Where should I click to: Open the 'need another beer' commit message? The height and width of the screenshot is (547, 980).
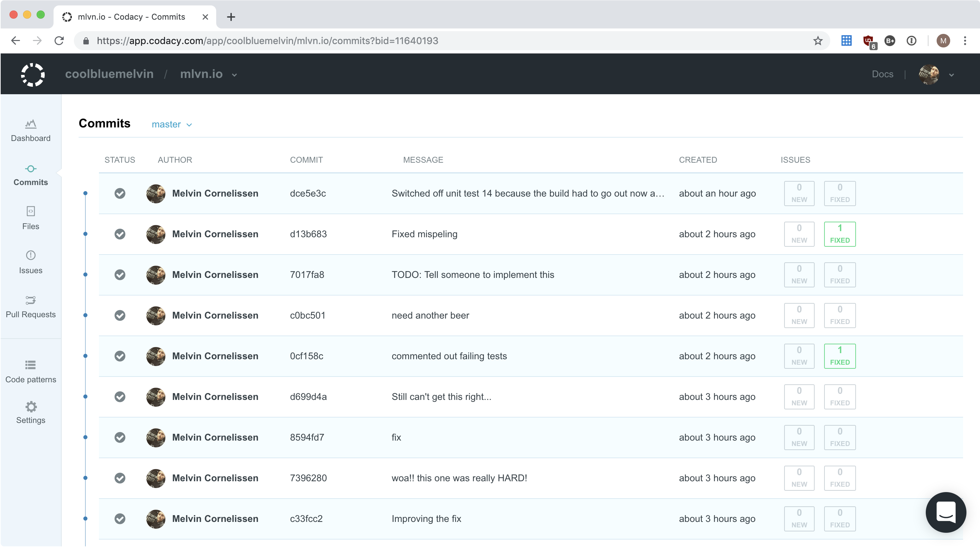coord(430,315)
